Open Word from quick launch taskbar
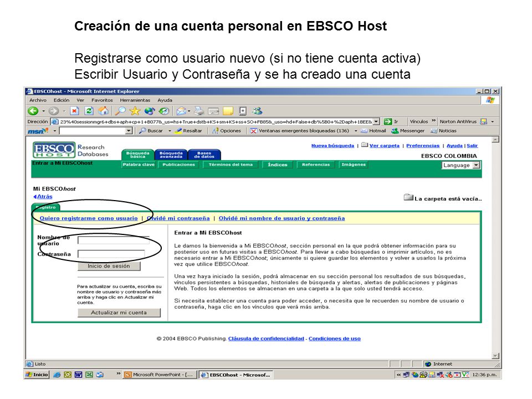Screen dimensions: 532x399 pyautogui.click(x=78, y=375)
